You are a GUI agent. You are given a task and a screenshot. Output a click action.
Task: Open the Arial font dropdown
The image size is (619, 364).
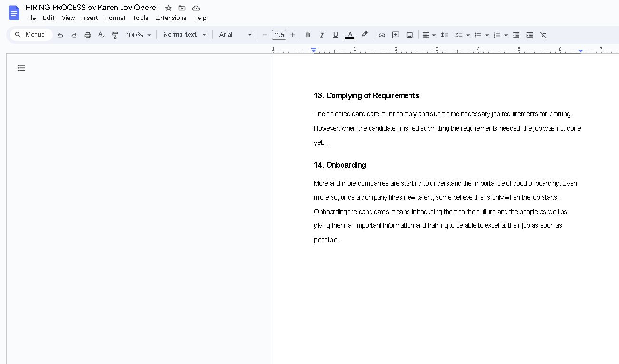point(236,35)
